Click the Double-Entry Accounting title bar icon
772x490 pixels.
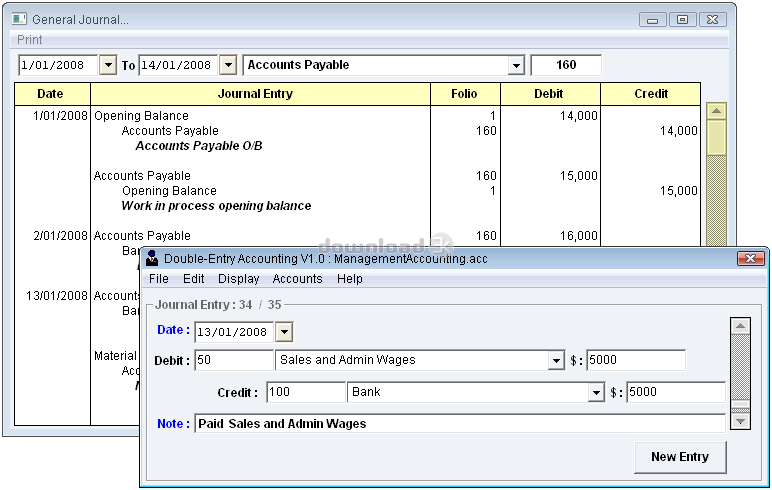tap(152, 259)
